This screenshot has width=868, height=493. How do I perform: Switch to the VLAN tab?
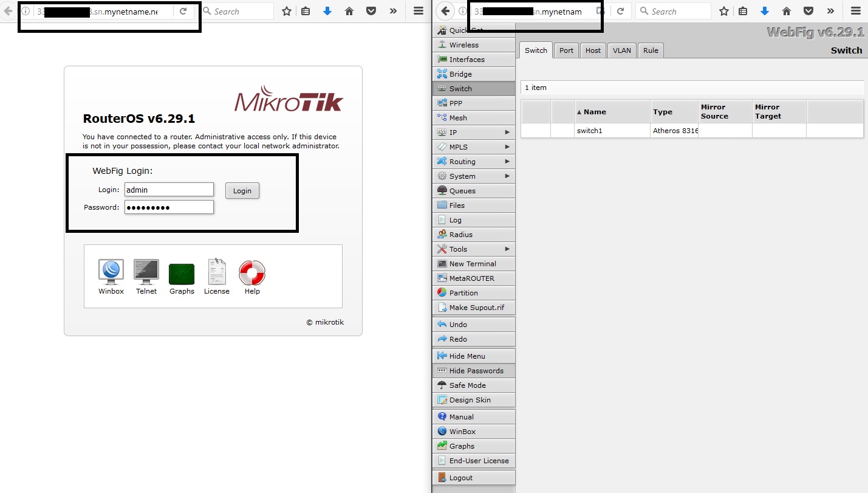coord(622,50)
